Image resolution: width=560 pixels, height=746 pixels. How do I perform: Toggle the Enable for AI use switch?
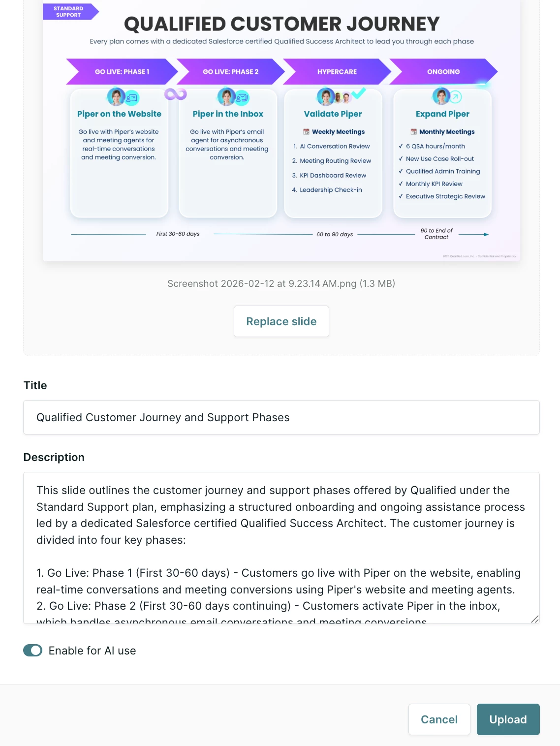(33, 651)
